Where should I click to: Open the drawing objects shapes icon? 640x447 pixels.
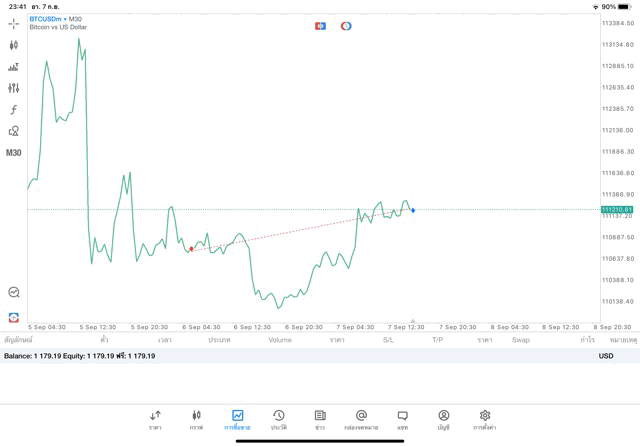tap(14, 131)
